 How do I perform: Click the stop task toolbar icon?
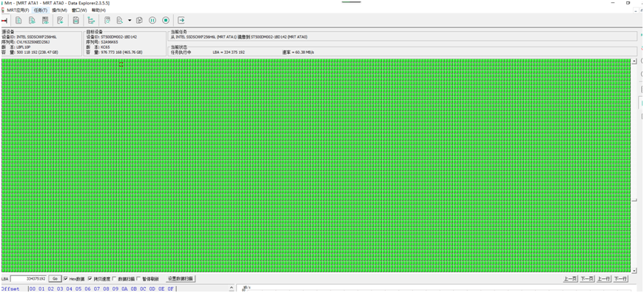click(166, 20)
